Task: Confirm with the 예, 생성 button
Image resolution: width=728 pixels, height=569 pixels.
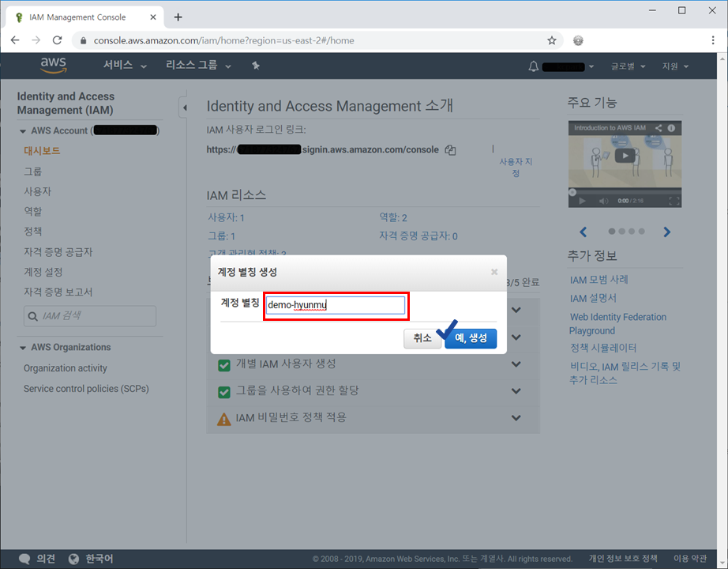Action: coord(471,338)
